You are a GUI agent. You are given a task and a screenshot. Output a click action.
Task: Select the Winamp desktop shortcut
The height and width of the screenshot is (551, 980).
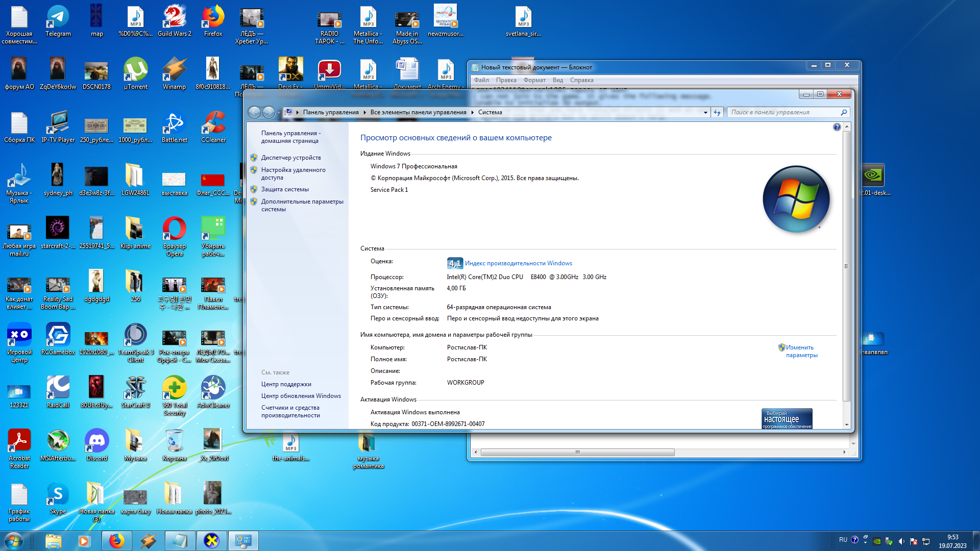point(174,73)
